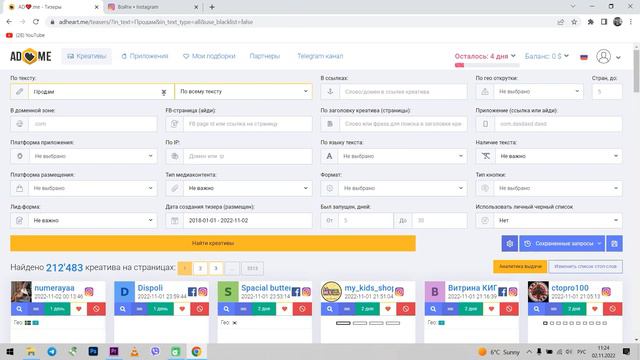Click Instagram icon on numerayaa card
The image size is (640, 360).
tap(89, 291)
